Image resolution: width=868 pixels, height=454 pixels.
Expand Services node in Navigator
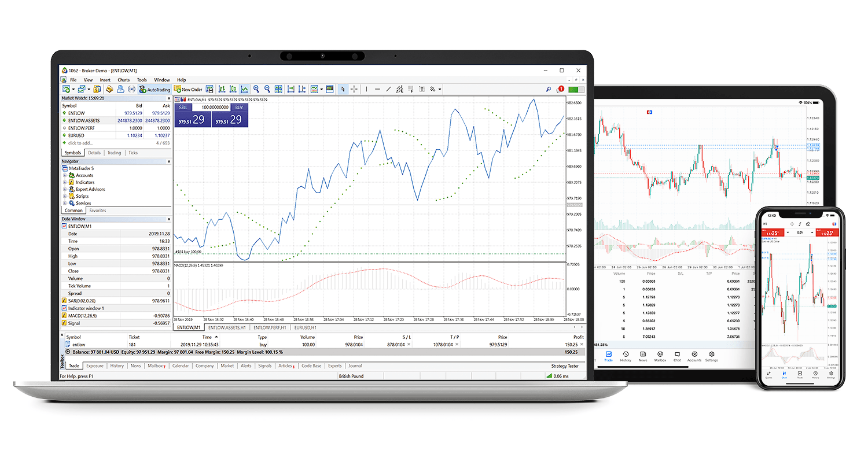65,203
